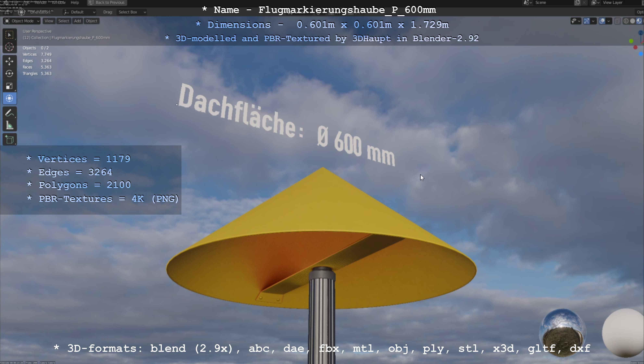Open the view layer browse dropdown
The image size is (644, 364).
[x=595, y=2]
